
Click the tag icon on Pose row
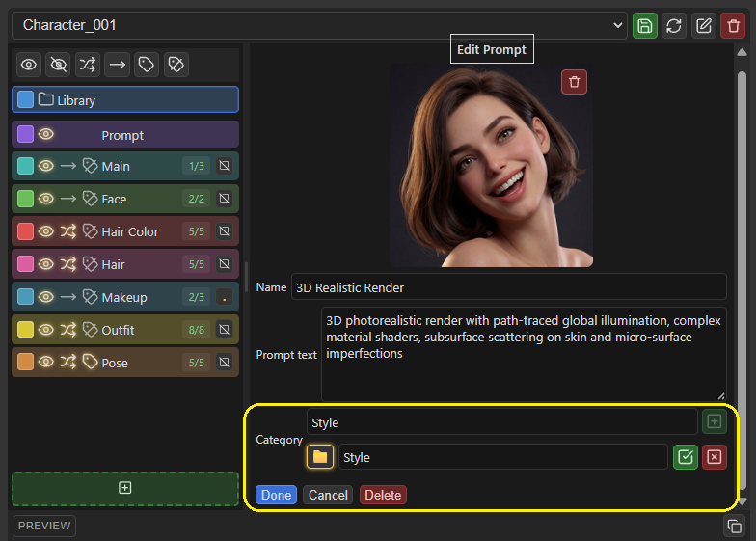pyautogui.click(x=91, y=363)
